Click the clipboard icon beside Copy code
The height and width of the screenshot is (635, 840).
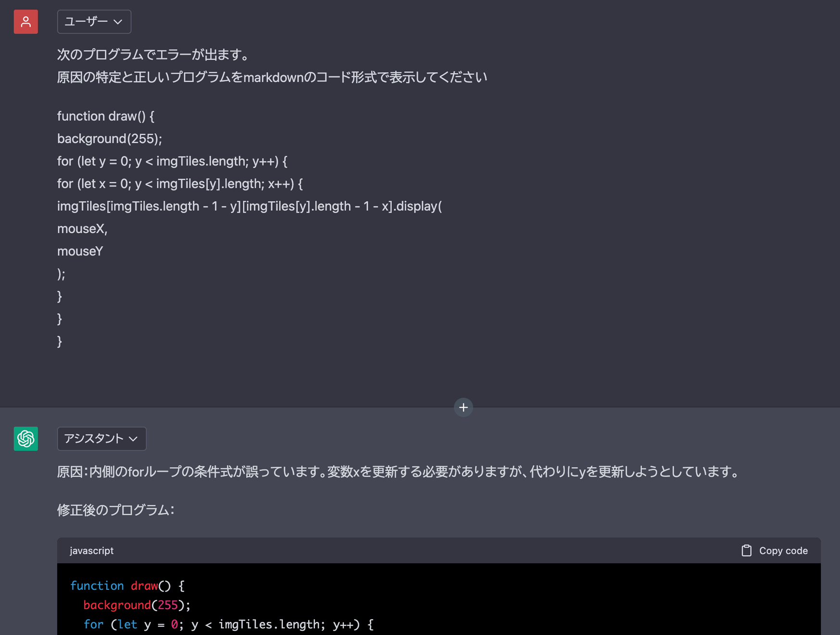[746, 550]
